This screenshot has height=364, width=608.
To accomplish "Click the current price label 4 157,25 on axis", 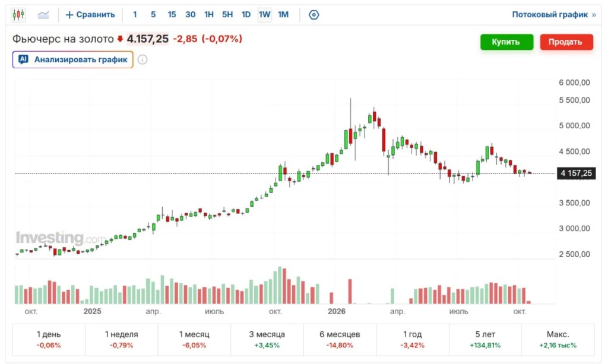I will [x=576, y=173].
